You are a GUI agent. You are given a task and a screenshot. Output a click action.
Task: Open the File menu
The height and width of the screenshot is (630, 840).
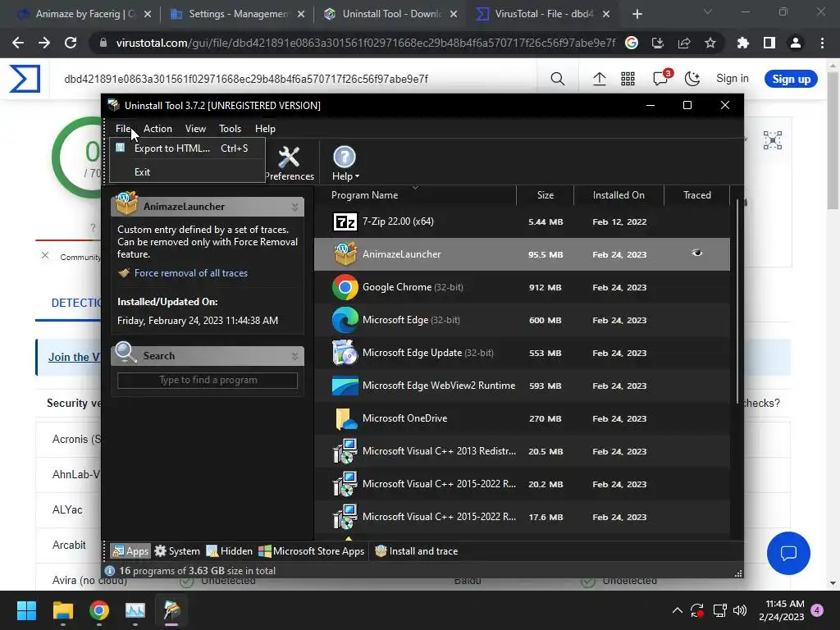(123, 129)
